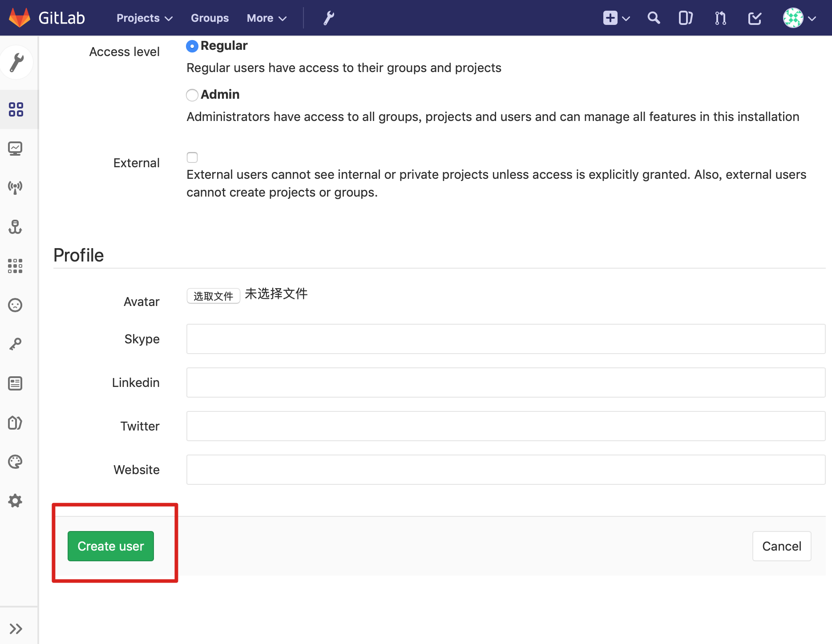The height and width of the screenshot is (644, 832).
Task: Click the Linkedin field label
Action: (x=136, y=382)
